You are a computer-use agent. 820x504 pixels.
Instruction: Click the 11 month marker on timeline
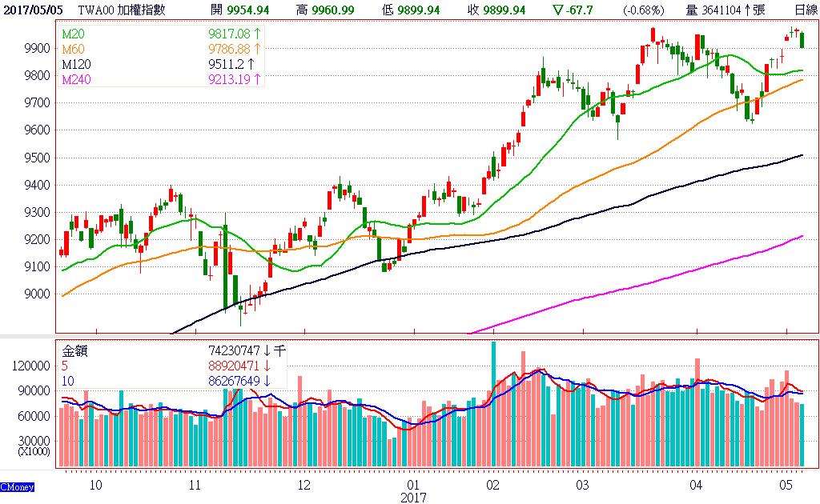pos(195,485)
